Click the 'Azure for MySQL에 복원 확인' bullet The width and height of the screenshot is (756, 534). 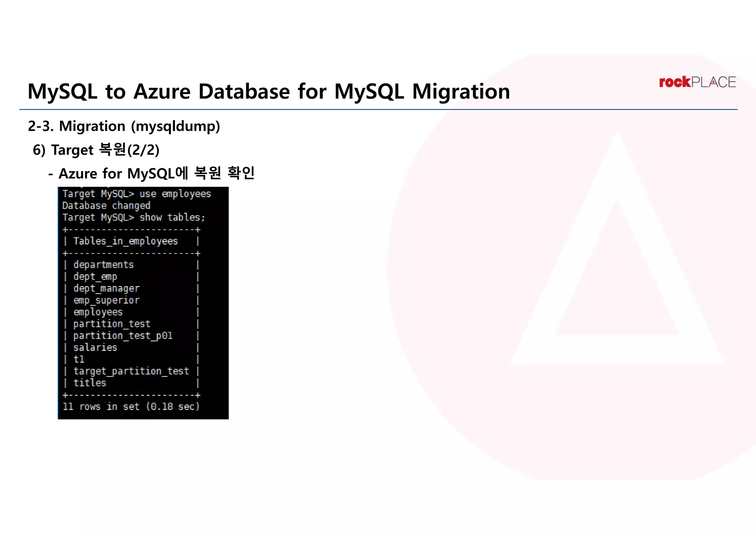(x=151, y=173)
